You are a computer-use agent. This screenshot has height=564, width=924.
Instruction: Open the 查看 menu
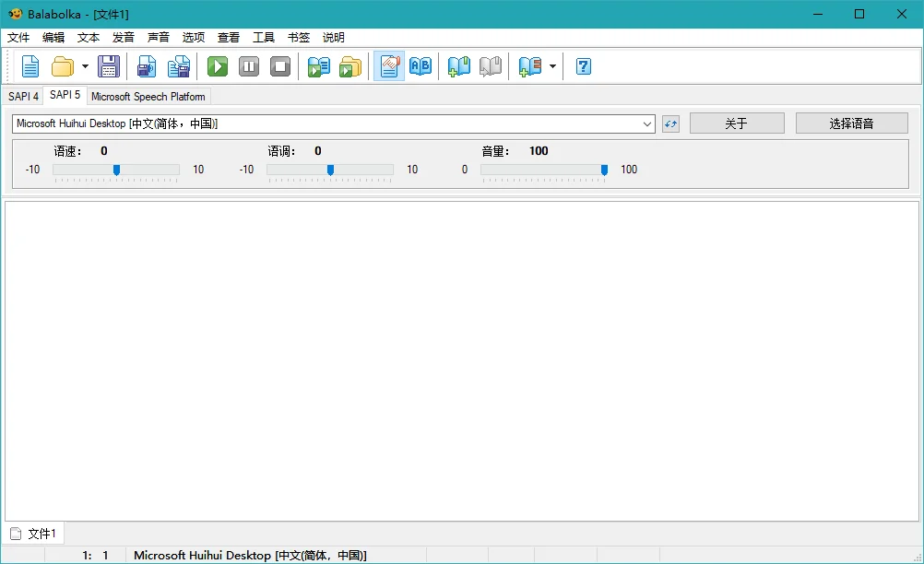click(x=229, y=38)
